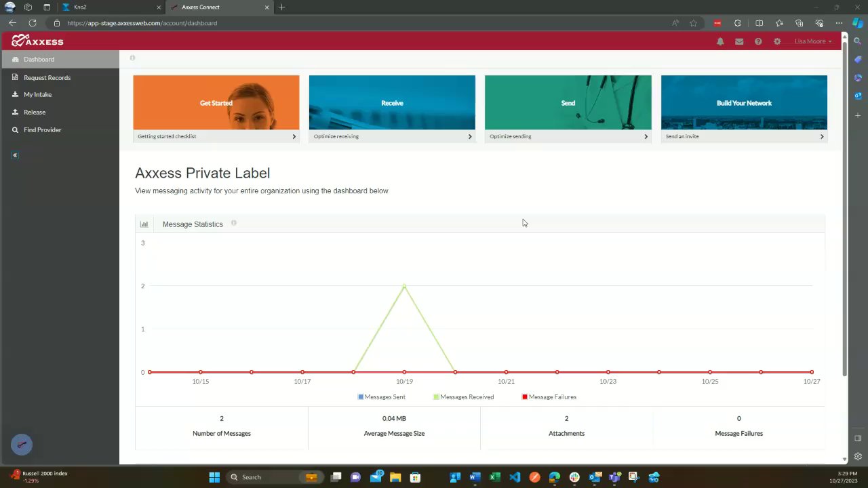Open the Optimize receiving link
The height and width of the screenshot is (488, 868).
tap(336, 136)
